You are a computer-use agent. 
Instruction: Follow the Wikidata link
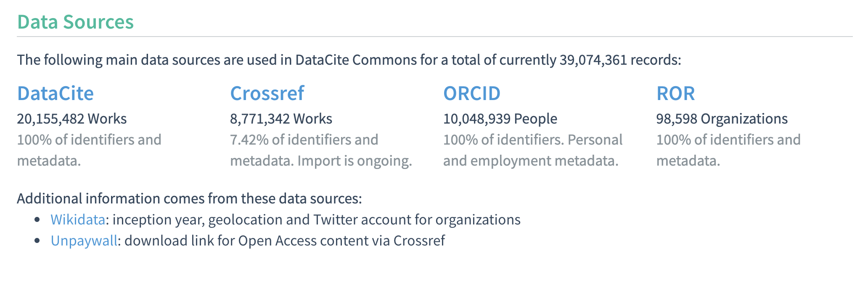78,219
